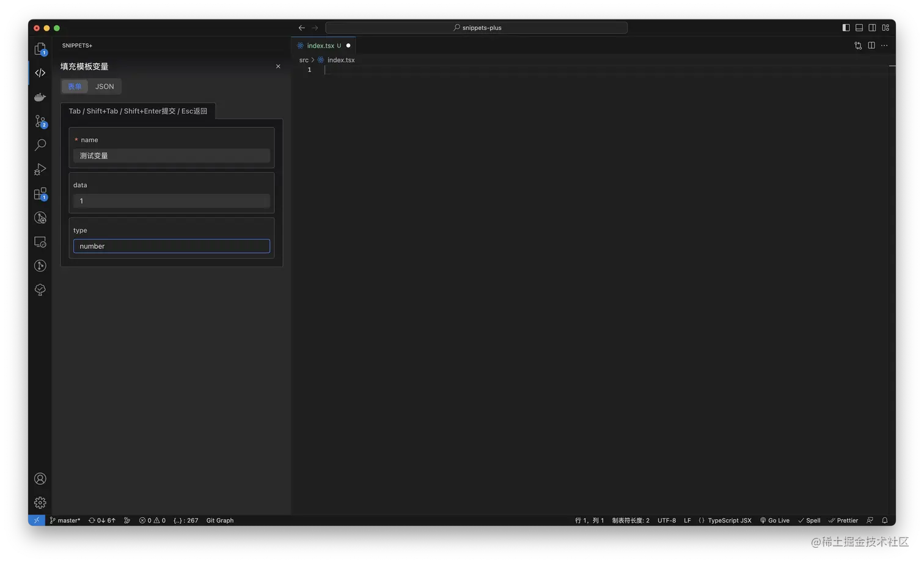
Task: Toggle the primary side bar layout icon
Action: 846,28
